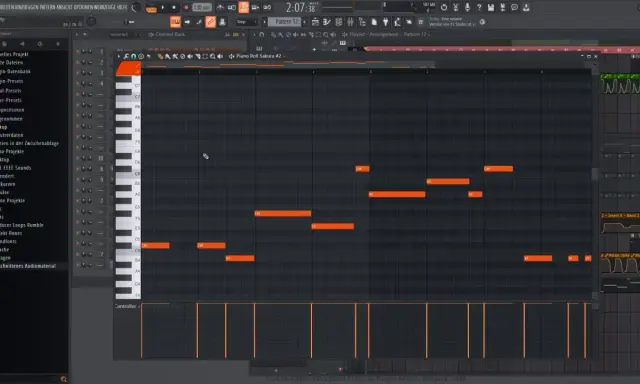Viewport: 640px width, 384px height.
Task: Mute channel 1 in channel rack
Action: [x=78, y=52]
